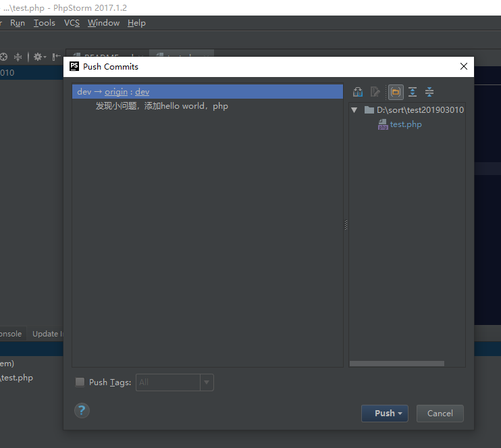Click the PhpStorm logo in Push Commits title
Image resolution: width=501 pixels, height=448 pixels.
tap(74, 66)
